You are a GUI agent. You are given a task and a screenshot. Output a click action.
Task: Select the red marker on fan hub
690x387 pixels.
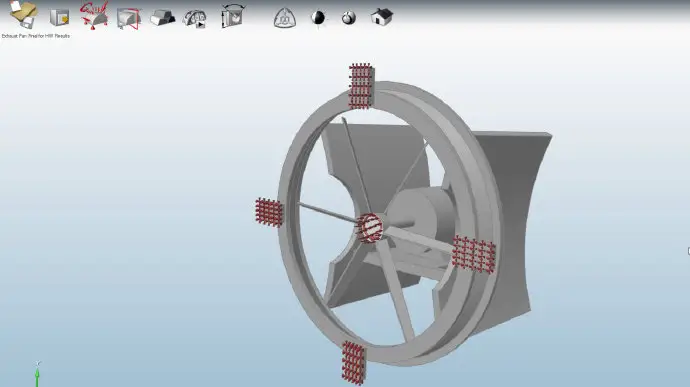coord(369,228)
